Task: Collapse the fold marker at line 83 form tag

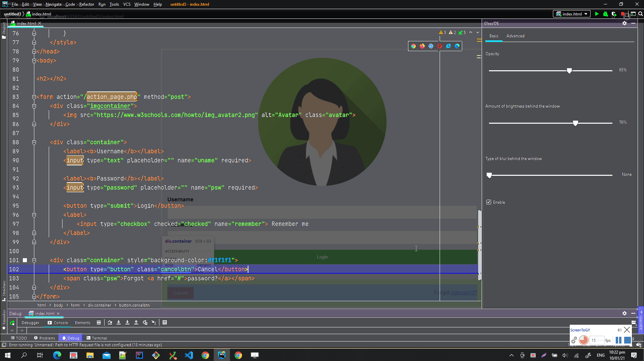Action: [34, 97]
